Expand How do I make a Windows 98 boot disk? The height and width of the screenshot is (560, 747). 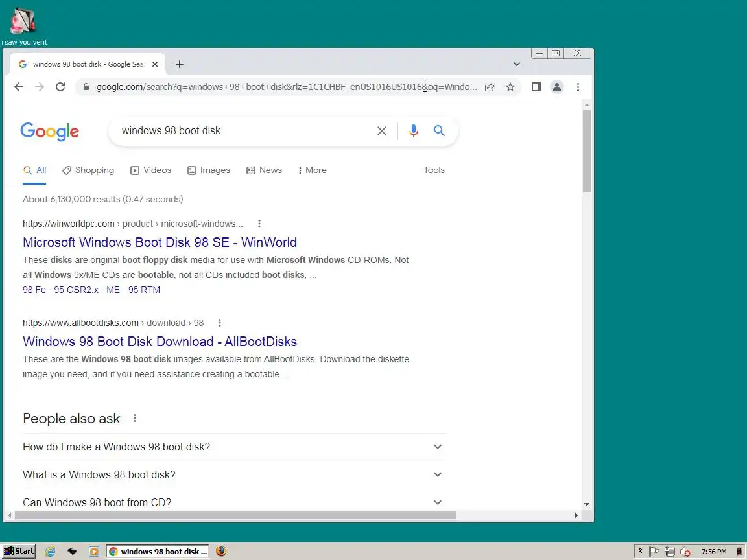pyautogui.click(x=234, y=447)
